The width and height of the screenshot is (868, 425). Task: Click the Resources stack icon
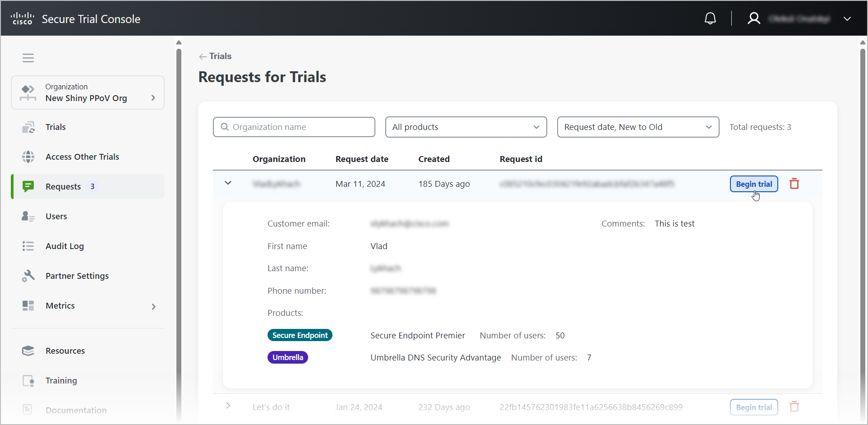tap(28, 351)
